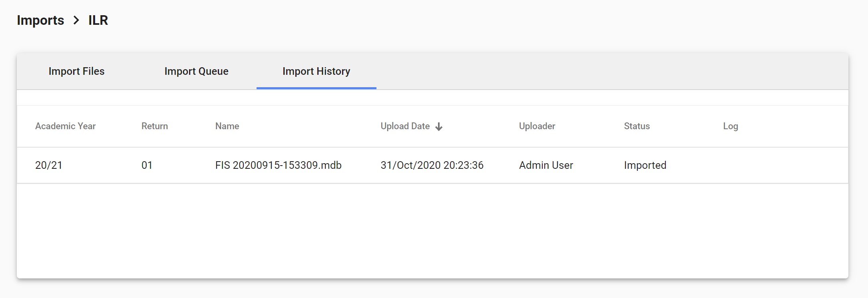Click the Status column header
868x298 pixels.
637,126
